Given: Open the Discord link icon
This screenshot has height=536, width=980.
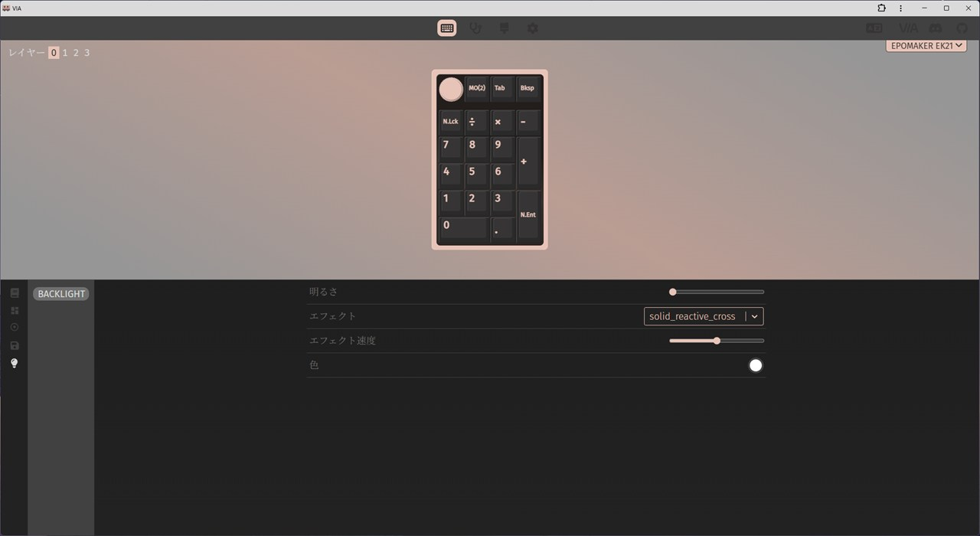Looking at the screenshot, I should click(x=935, y=28).
